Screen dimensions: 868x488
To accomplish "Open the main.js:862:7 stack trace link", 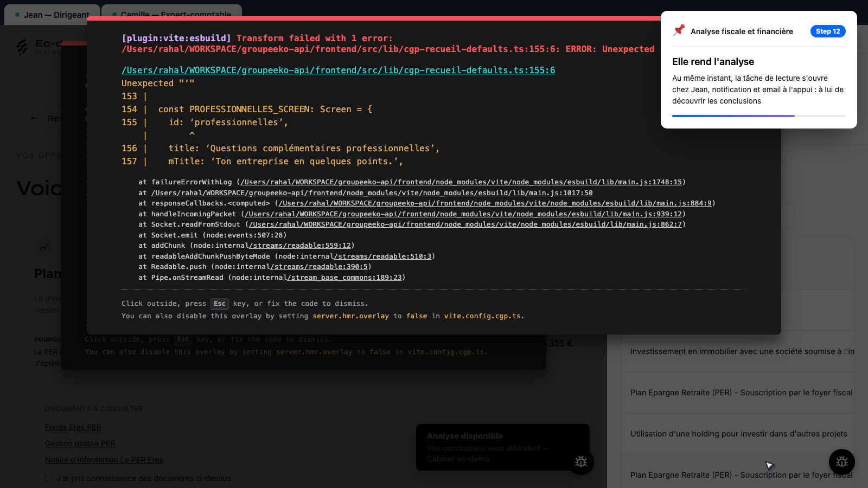I will click(465, 224).
